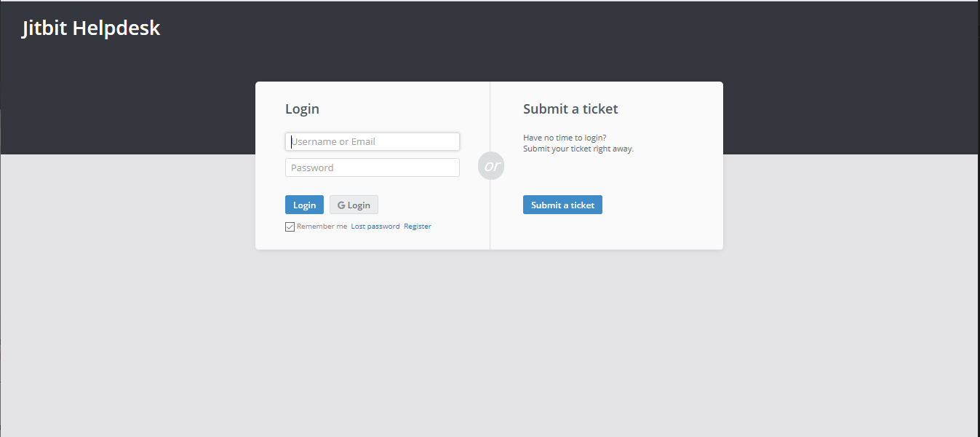The width and height of the screenshot is (980, 437).
Task: Sign in using the grey Google Login button
Action: click(354, 205)
